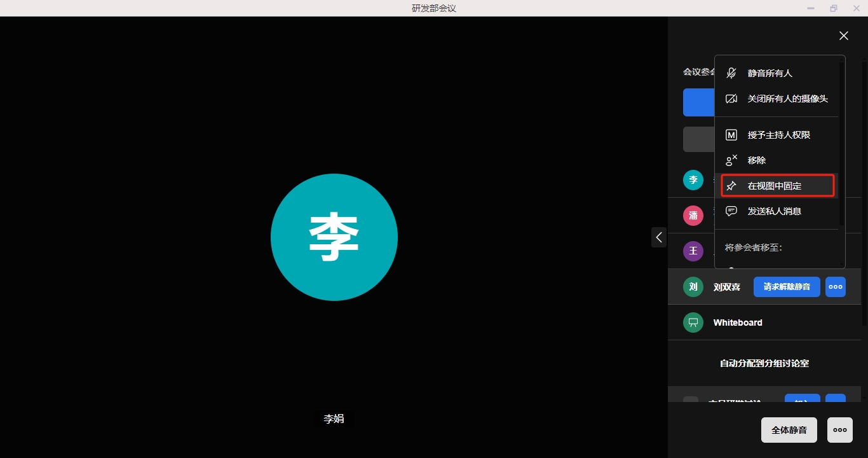Click the pin icon beside 在视图中固定
This screenshot has width=868, height=458.
tap(731, 186)
